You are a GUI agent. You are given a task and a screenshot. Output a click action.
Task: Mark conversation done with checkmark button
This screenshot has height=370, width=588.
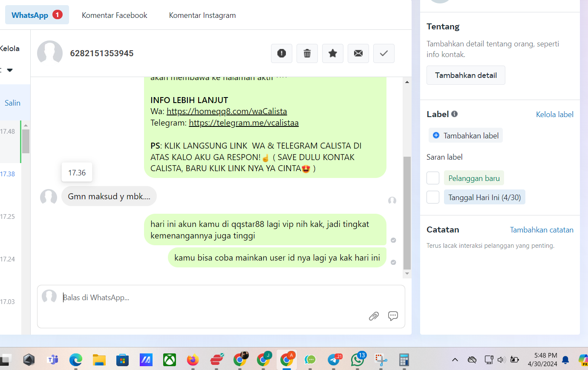pyautogui.click(x=384, y=53)
